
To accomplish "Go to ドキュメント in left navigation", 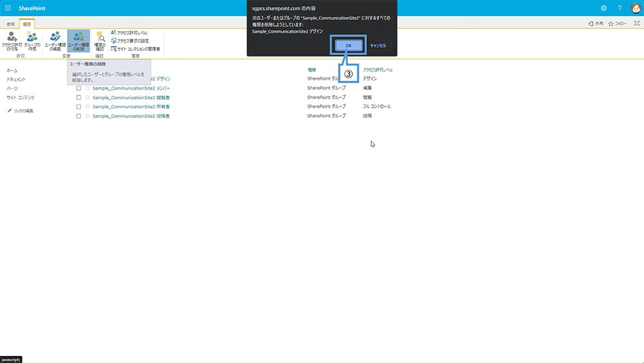I will 16,79.
